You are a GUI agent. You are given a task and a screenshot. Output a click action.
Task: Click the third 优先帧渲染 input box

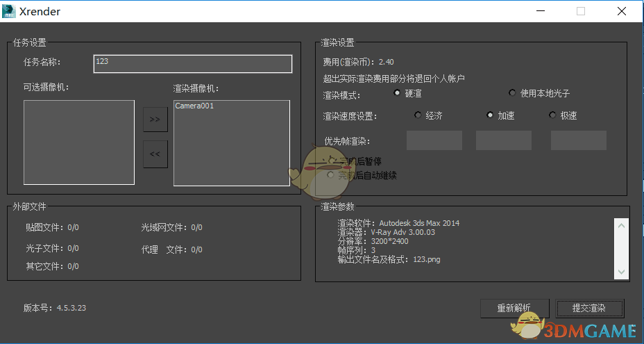(578, 140)
